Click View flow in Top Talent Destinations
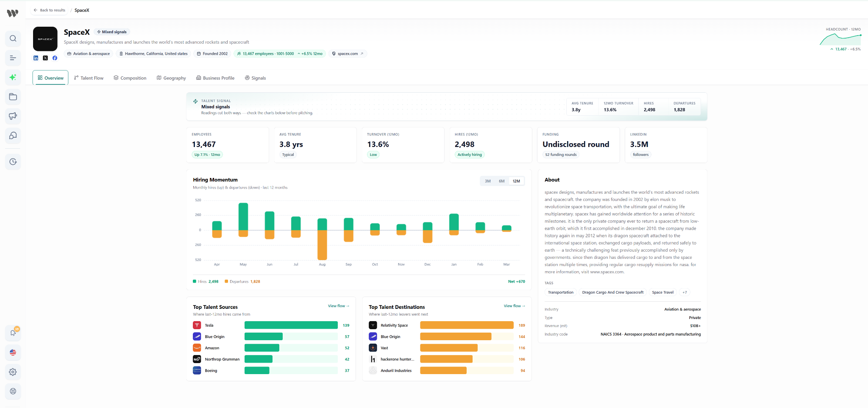 click(x=515, y=306)
